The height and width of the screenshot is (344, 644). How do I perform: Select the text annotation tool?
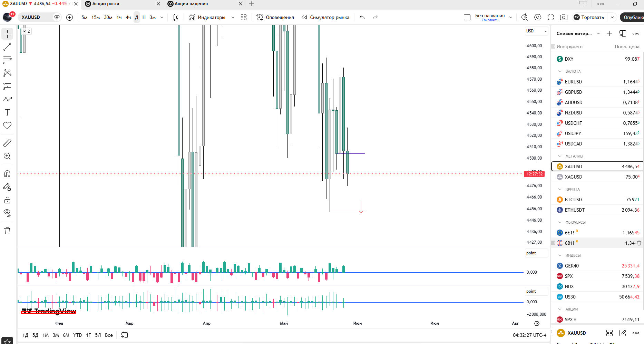click(x=7, y=112)
